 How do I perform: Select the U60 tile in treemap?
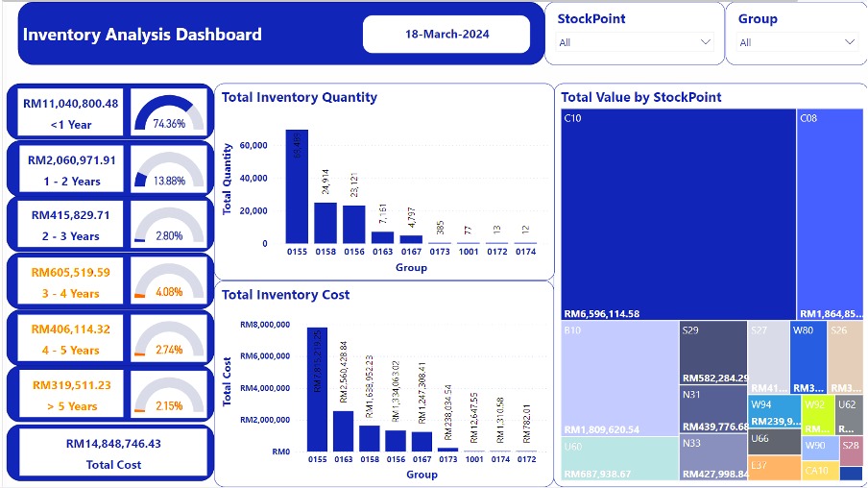coord(619,458)
